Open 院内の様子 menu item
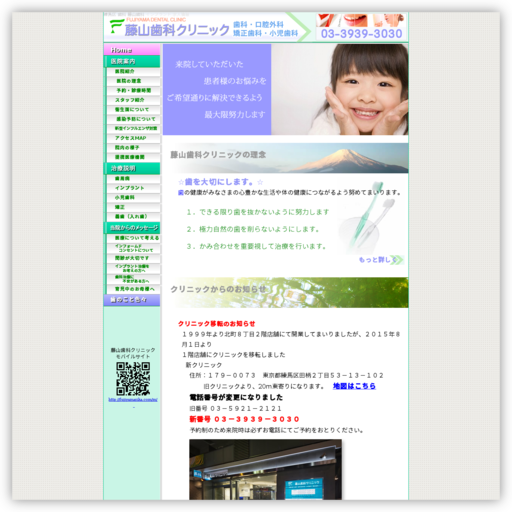 click(x=133, y=148)
